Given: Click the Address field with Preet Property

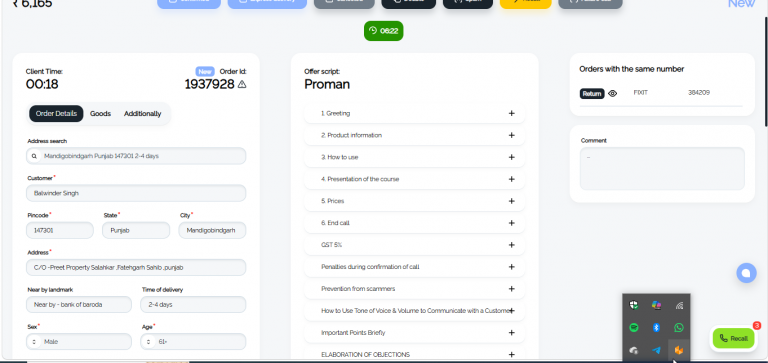Looking at the screenshot, I should pyautogui.click(x=136, y=267).
